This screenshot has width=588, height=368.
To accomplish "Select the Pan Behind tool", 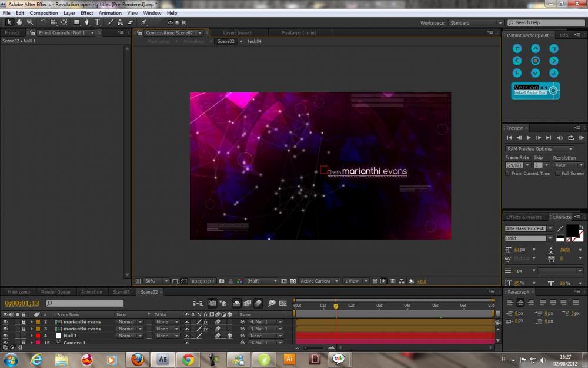I will 64,22.
